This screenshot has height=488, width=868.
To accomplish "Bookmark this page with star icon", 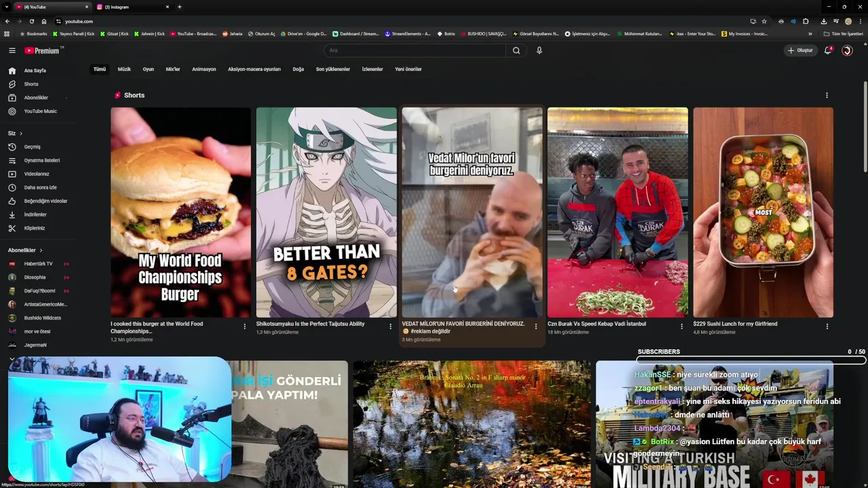I will 764,21.
